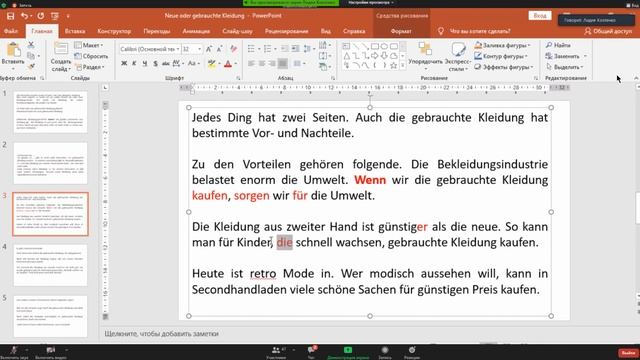Click the red Zoom Leave (Выйти) button
Viewport: 640px width, 360px height.
tap(628, 353)
